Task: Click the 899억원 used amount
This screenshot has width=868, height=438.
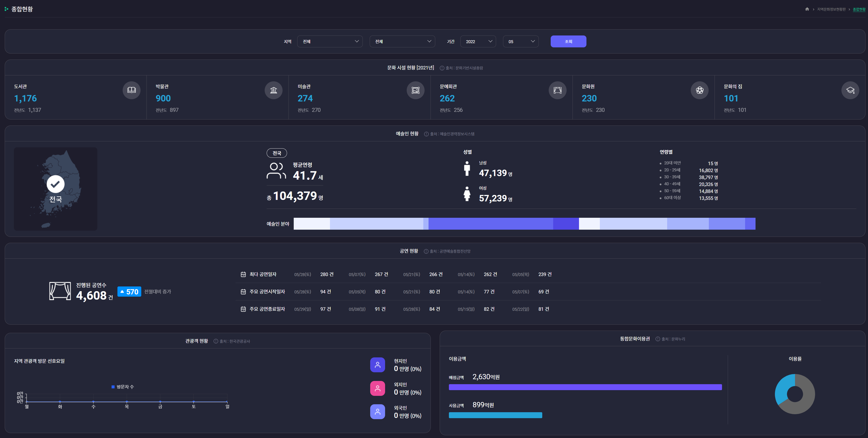Action: tap(483, 405)
